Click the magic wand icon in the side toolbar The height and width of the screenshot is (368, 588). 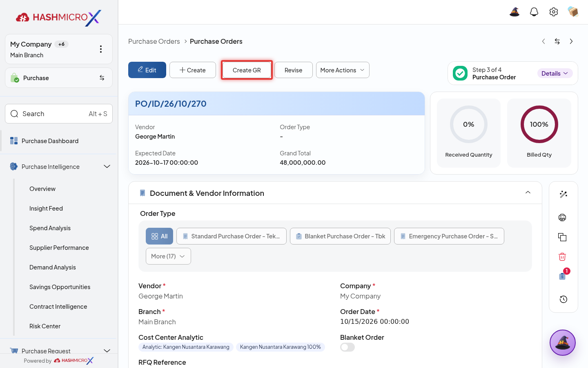coord(563,194)
